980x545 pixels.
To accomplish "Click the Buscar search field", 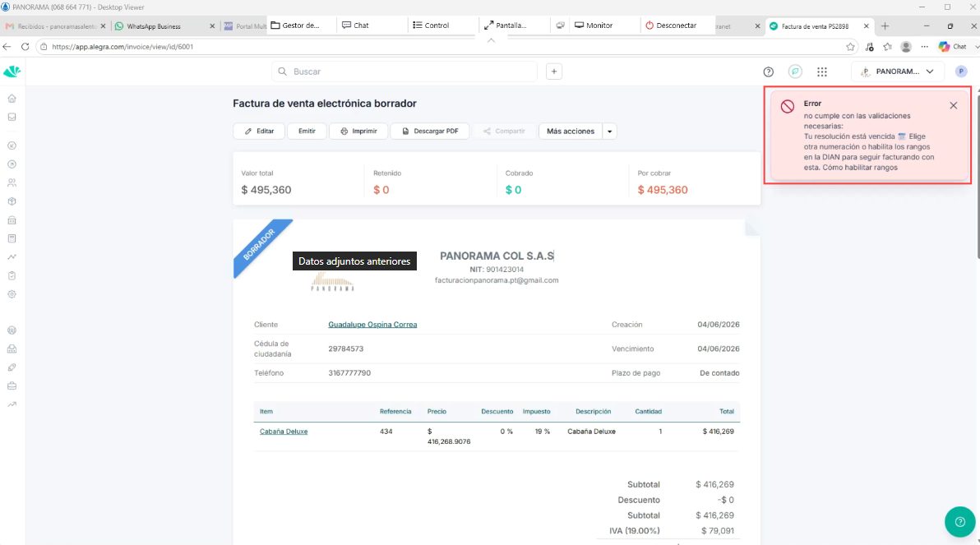I will click(404, 72).
